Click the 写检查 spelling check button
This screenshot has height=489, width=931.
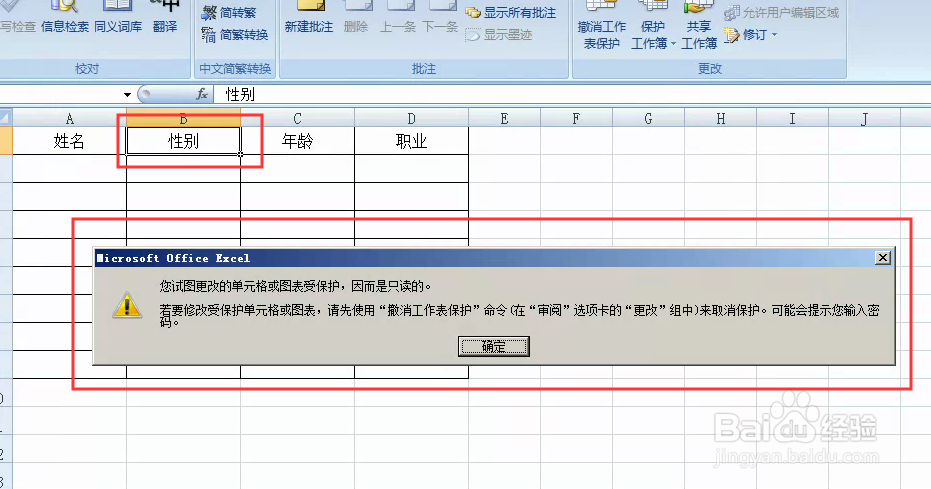17,16
